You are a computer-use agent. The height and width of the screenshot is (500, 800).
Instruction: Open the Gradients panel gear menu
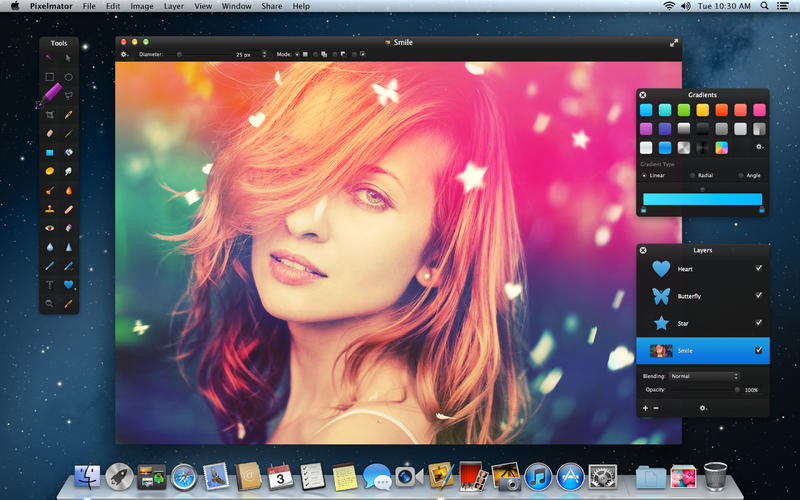[x=759, y=147]
